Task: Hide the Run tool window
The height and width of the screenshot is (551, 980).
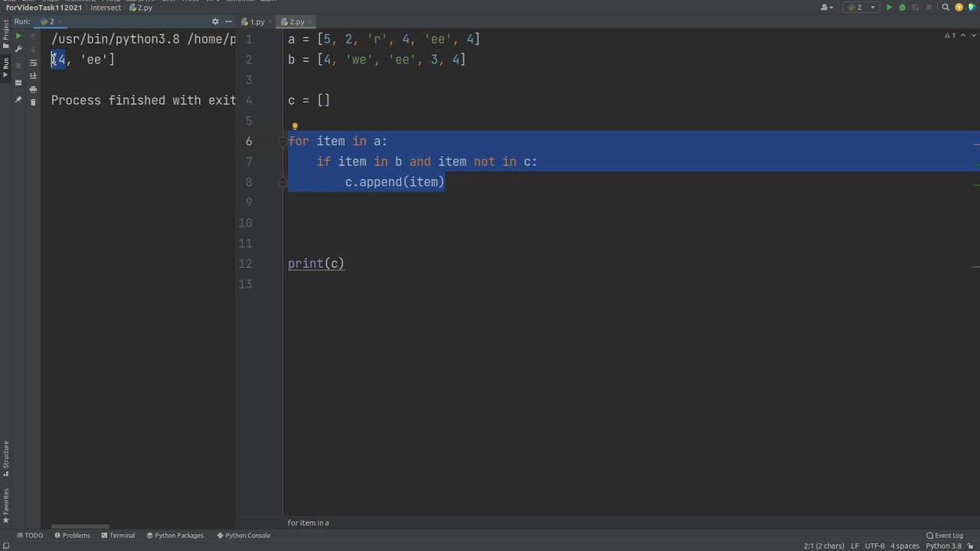Action: pos(228,21)
